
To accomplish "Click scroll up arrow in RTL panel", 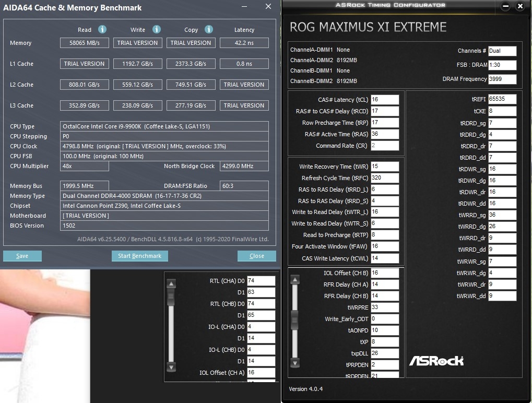I will 171,283.
